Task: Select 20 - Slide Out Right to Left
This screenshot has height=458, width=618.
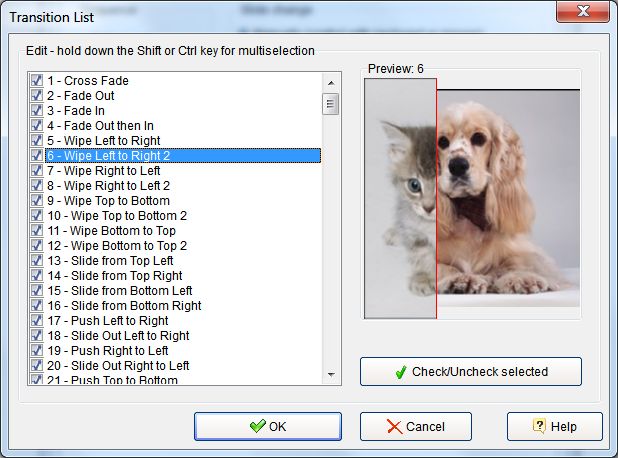Action: [117, 365]
